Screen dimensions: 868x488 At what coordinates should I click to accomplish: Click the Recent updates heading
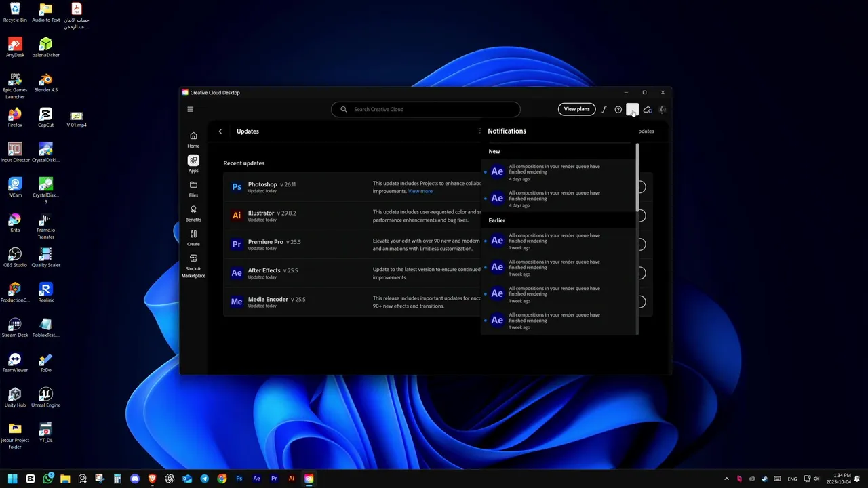point(244,163)
